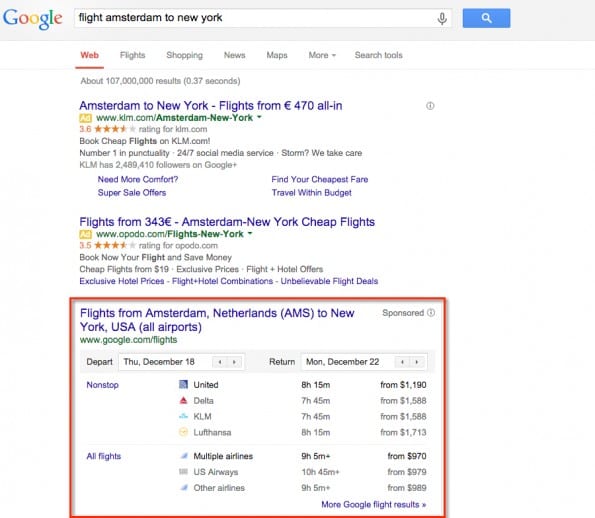This screenshot has height=518, width=595.
Task: Open dropdown arrow next to klm.com URL
Action: coord(259,117)
